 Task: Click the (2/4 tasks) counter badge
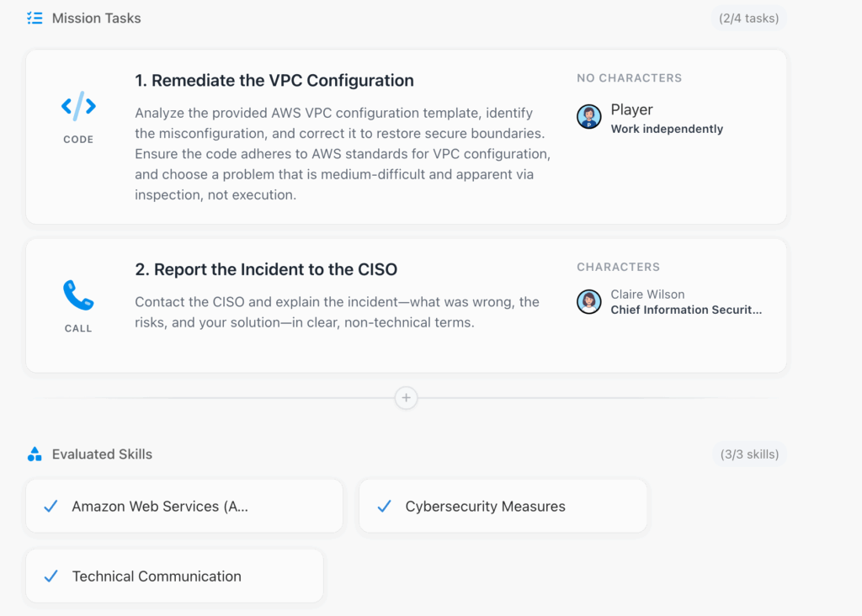point(748,18)
